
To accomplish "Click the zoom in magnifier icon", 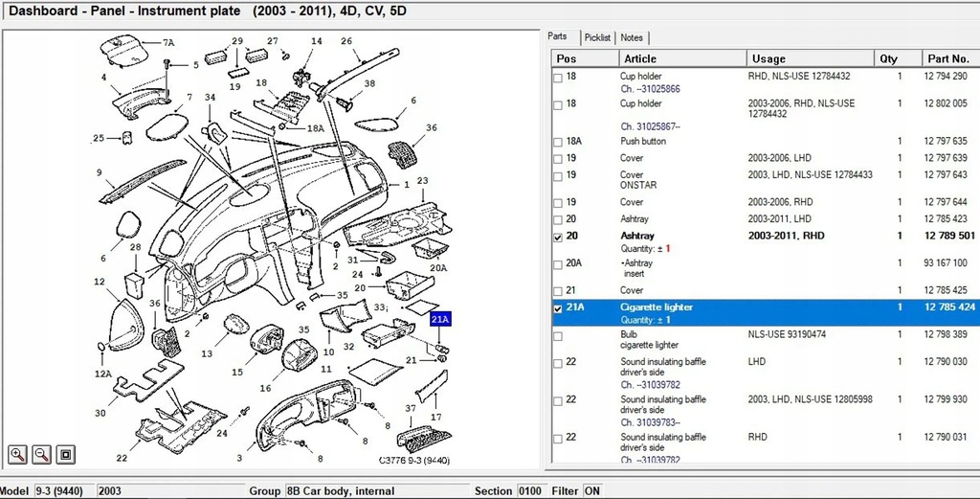I will click(17, 455).
